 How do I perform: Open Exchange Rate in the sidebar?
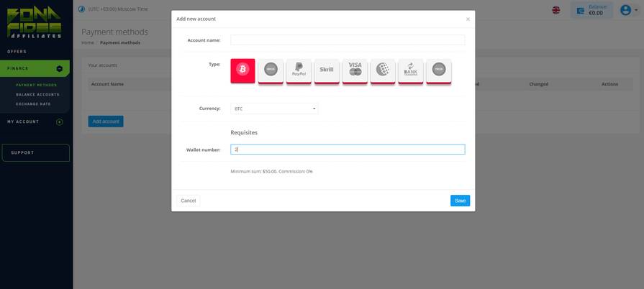pos(33,104)
